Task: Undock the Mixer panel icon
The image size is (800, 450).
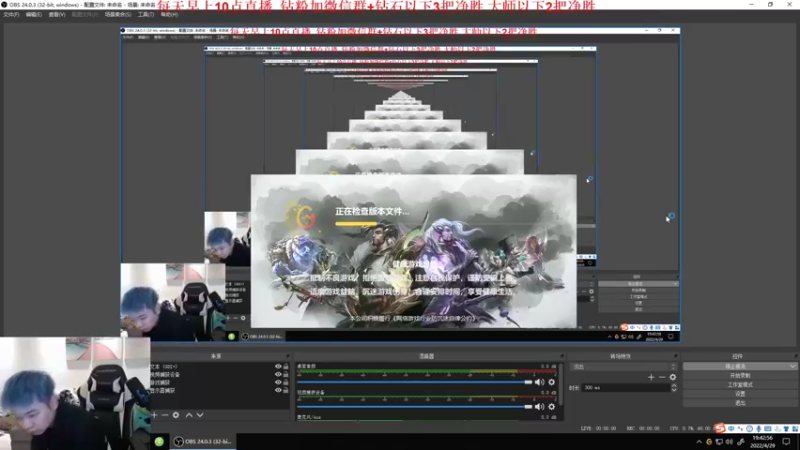Action: [562, 356]
